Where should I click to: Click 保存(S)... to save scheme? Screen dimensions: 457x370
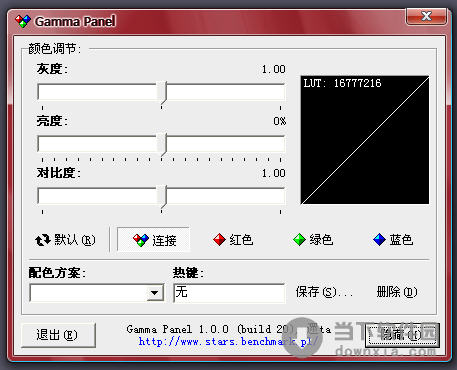pos(324,292)
